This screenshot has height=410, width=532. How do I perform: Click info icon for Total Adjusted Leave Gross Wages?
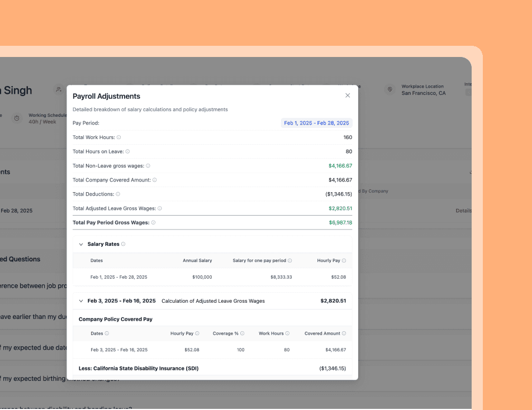pos(159,208)
